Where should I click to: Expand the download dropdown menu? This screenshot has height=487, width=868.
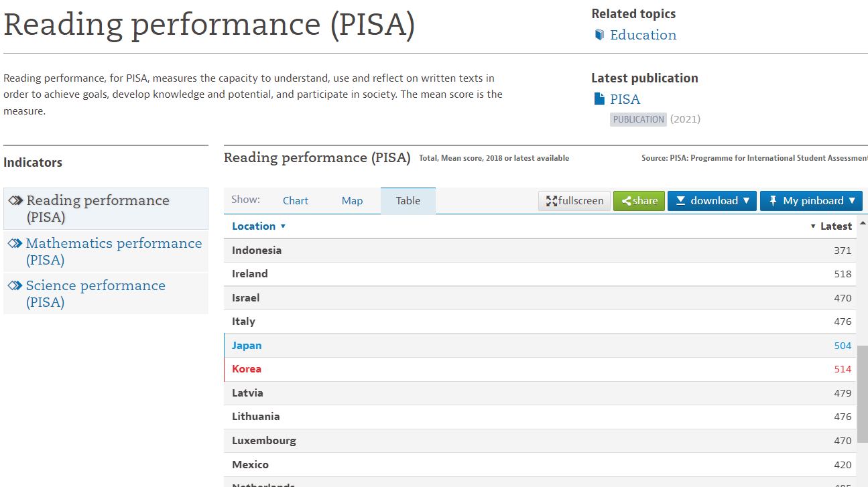[712, 201]
